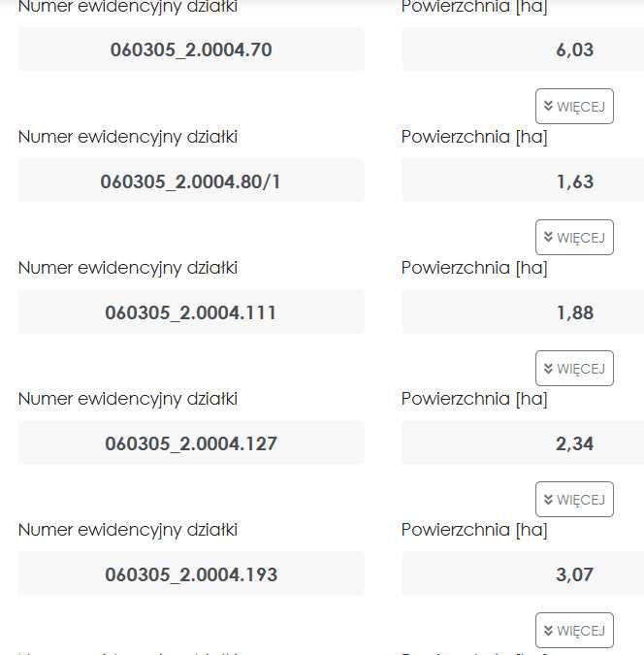644x655 pixels.
Task: Click the area field showing 6,03
Action: pyautogui.click(x=523, y=49)
